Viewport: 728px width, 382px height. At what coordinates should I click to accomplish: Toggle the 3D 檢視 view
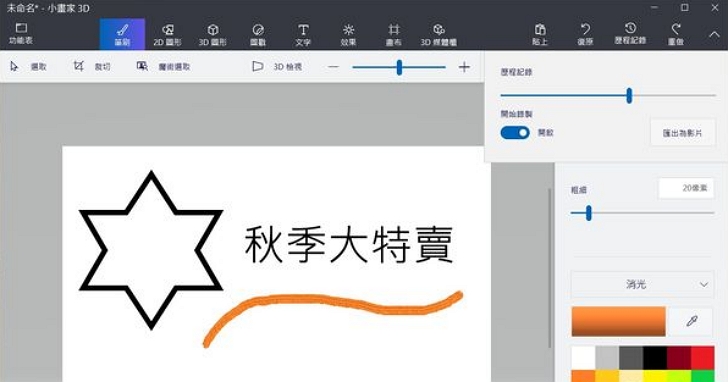pyautogui.click(x=277, y=67)
